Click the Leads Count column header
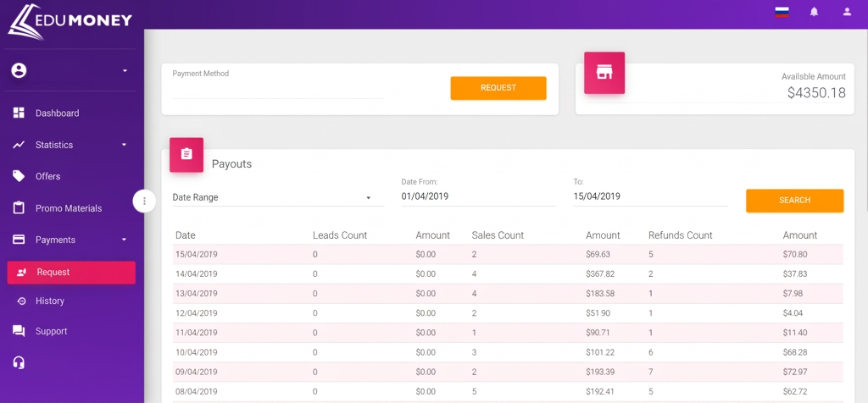 tap(340, 235)
